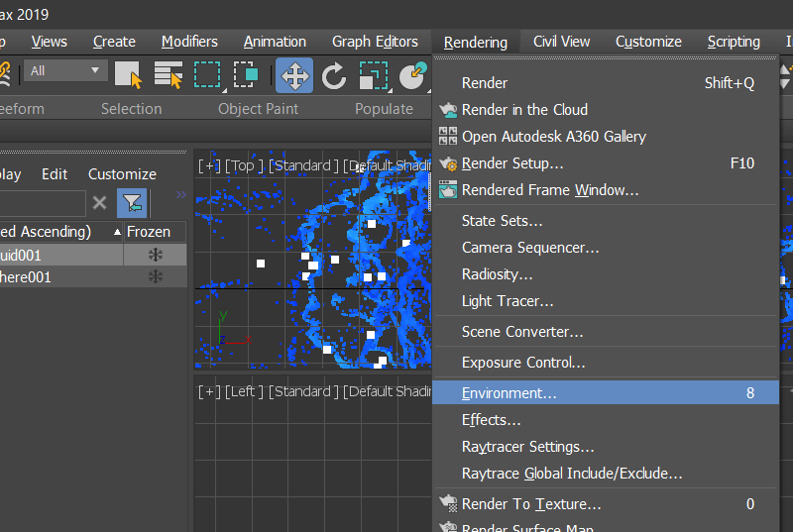Select the Select Object arrow tool
The width and height of the screenshot is (793, 532).
[128, 75]
